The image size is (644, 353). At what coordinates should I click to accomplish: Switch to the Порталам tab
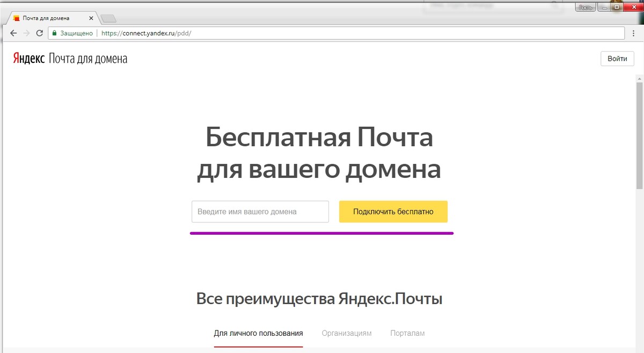pyautogui.click(x=407, y=334)
